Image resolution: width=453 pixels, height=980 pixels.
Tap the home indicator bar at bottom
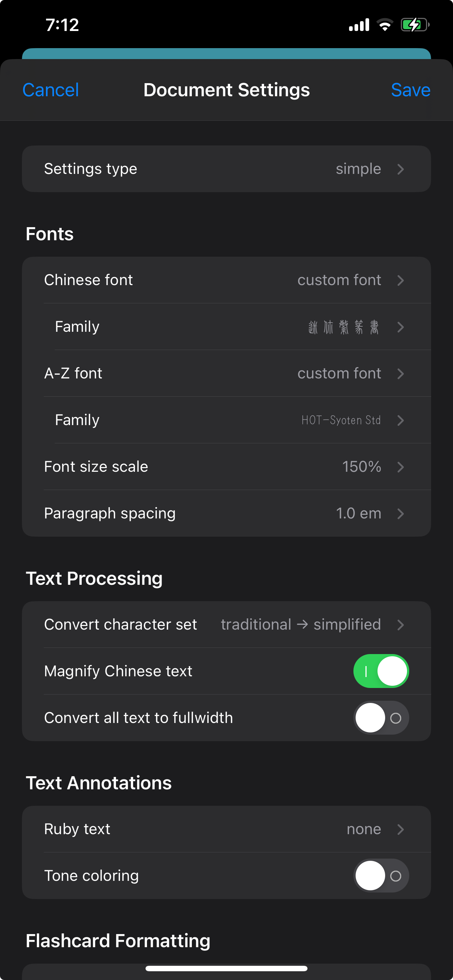coord(226,968)
